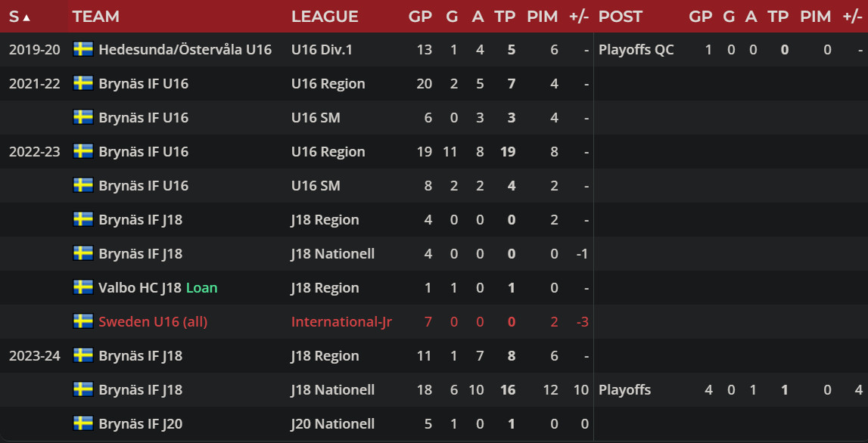The height and width of the screenshot is (443, 868).
Task: Open the Sweden U16 (all) team link
Action: coord(153,322)
